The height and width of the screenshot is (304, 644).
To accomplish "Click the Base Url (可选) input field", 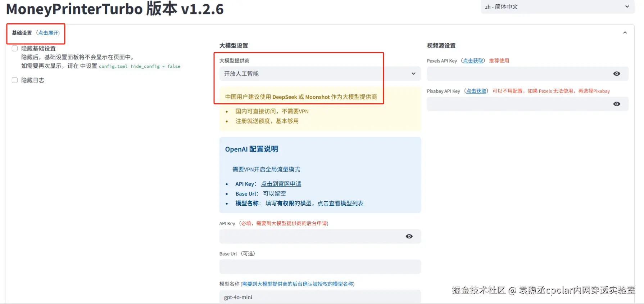I will 320,267.
